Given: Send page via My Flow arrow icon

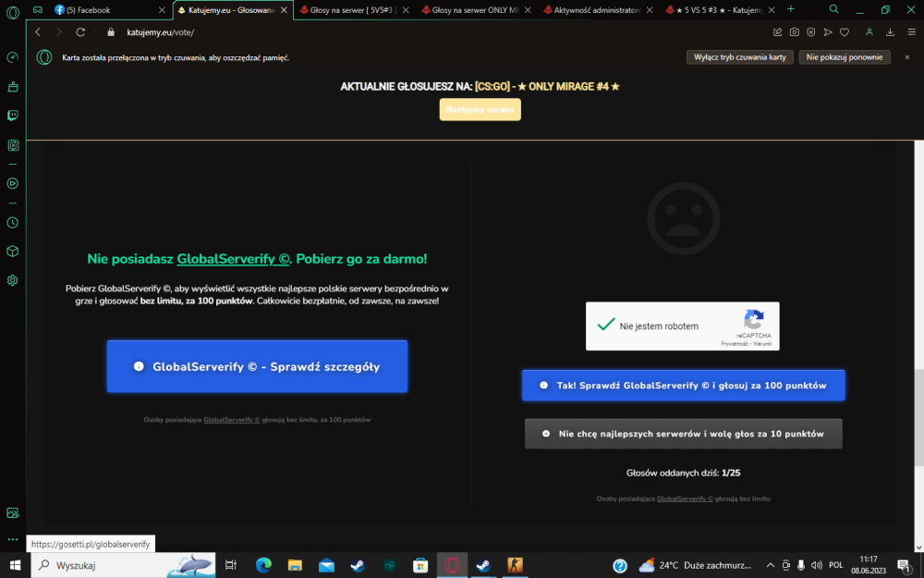Looking at the screenshot, I should pyautogui.click(x=828, y=31).
